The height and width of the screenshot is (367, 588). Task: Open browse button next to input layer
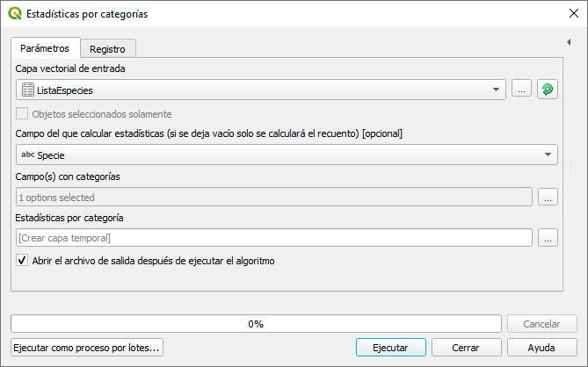[521, 90]
